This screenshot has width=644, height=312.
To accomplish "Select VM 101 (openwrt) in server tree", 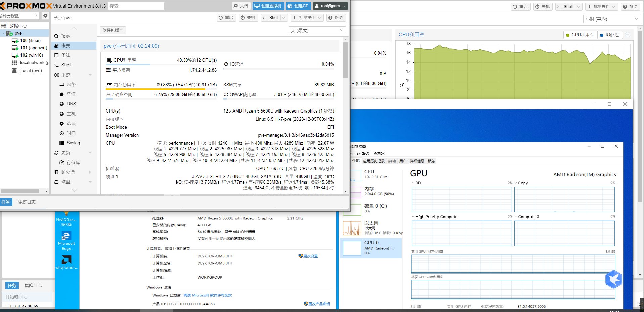I will coord(30,48).
